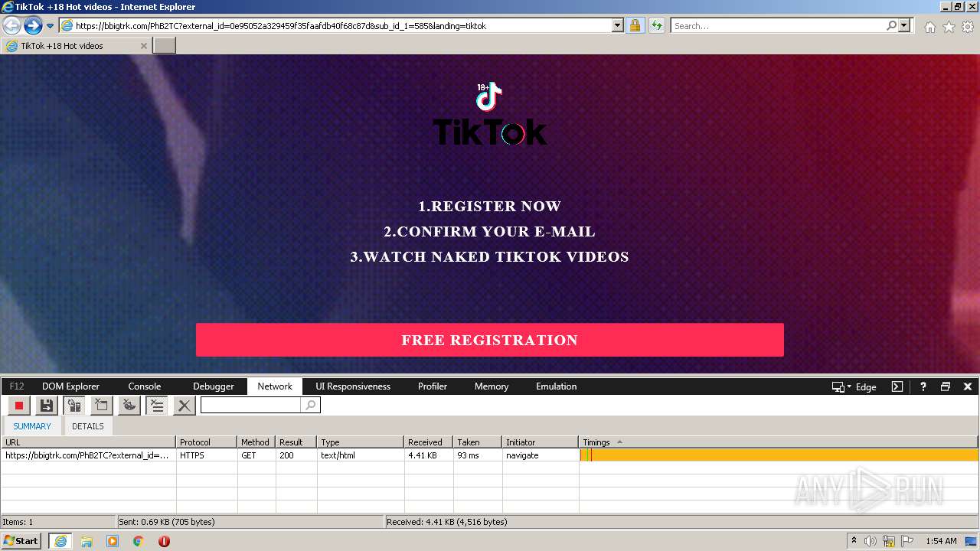
Task: Sort by the Received column header
Action: [x=429, y=442]
